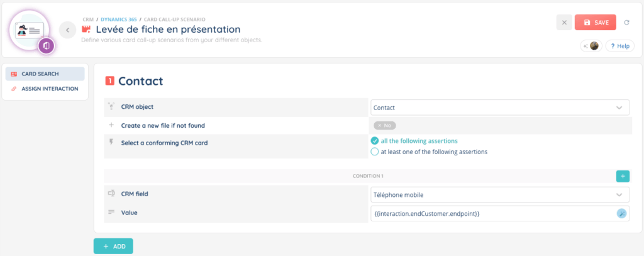Expand the CRM field Téléphone mobile dropdown
The width and height of the screenshot is (644, 256).
[x=500, y=195]
